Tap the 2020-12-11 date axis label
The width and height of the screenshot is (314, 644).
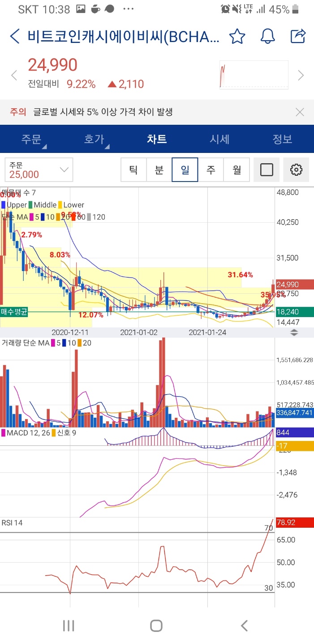pyautogui.click(x=70, y=332)
